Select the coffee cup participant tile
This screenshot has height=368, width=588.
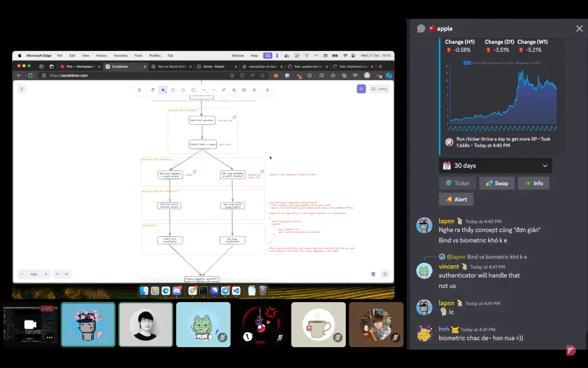(x=318, y=325)
